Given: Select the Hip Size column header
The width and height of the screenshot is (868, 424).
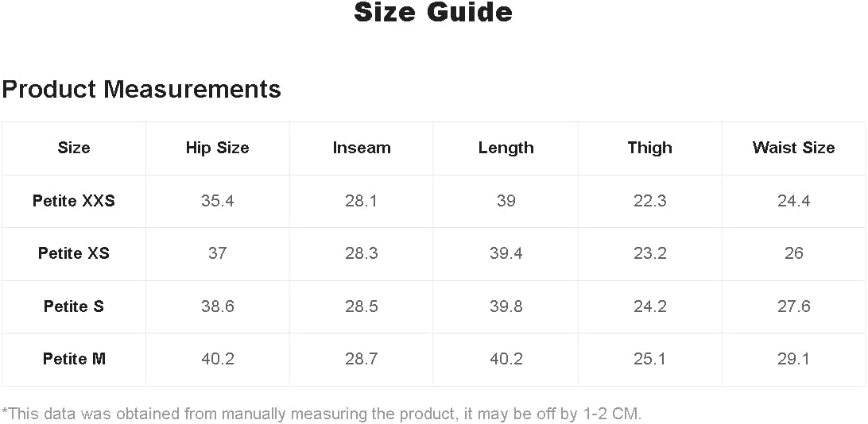Looking at the screenshot, I should [x=217, y=148].
